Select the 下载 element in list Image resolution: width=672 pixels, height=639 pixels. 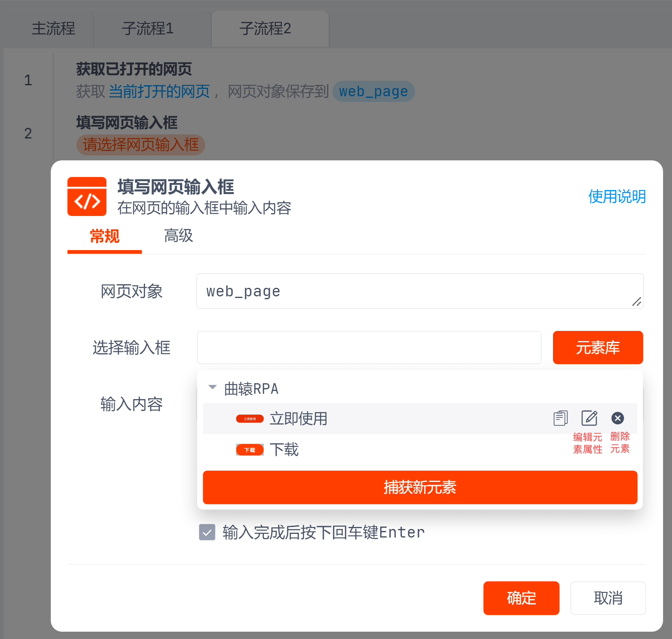(x=284, y=450)
